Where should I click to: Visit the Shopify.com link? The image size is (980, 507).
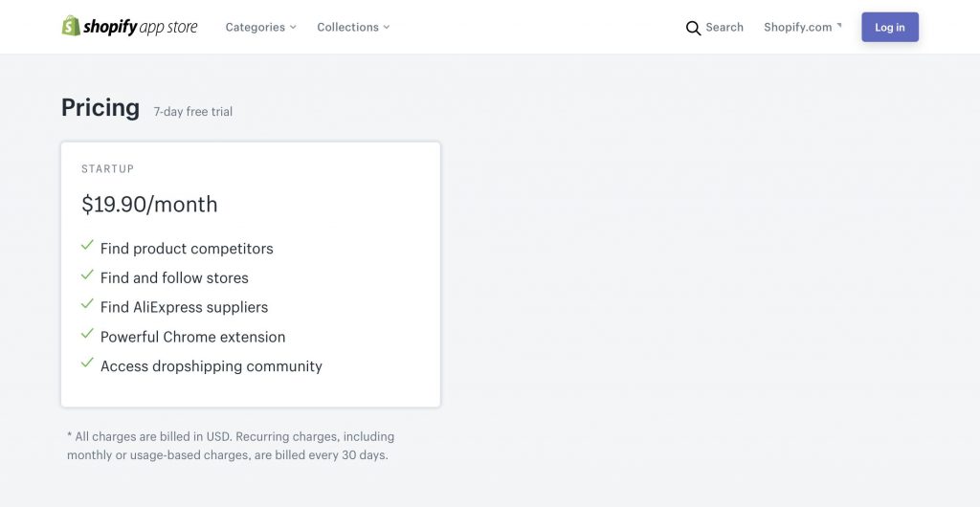point(797,28)
